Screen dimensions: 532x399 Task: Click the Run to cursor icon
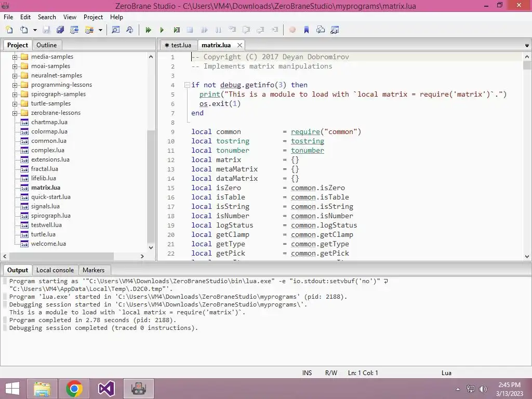coord(274,30)
